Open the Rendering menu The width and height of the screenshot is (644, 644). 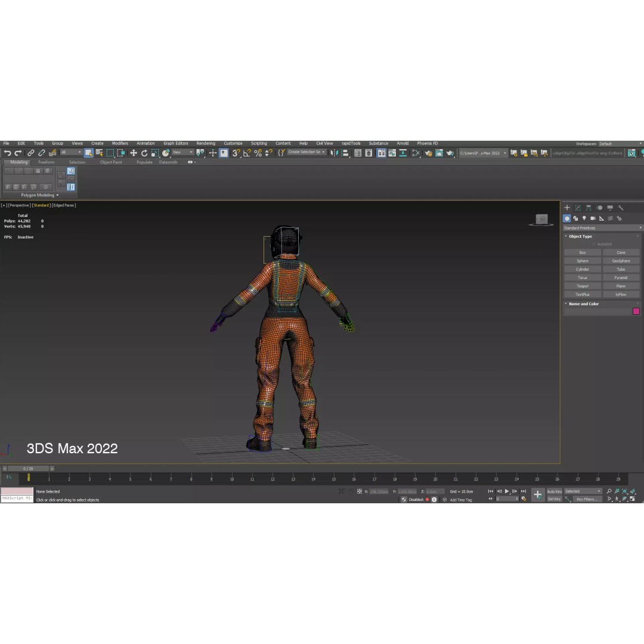(206, 143)
